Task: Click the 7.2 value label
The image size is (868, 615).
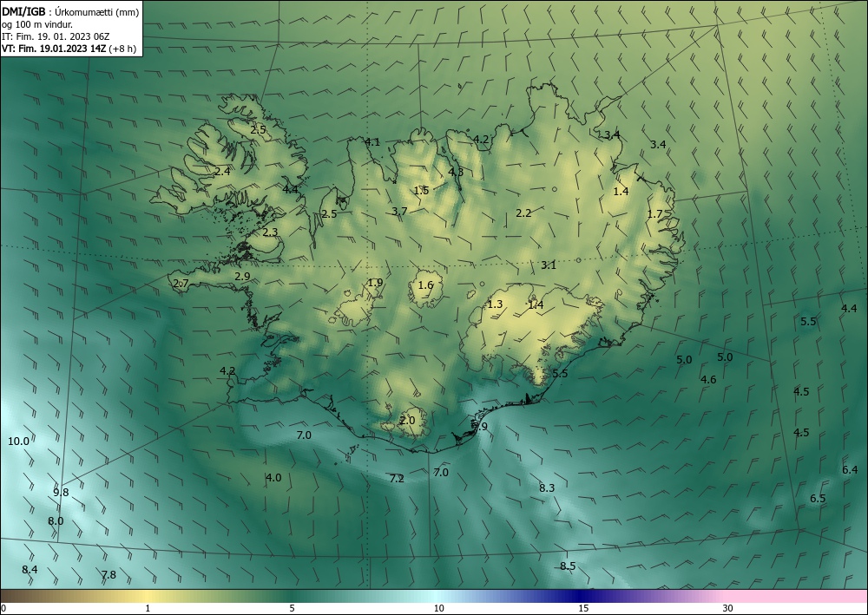Action: click(x=397, y=479)
